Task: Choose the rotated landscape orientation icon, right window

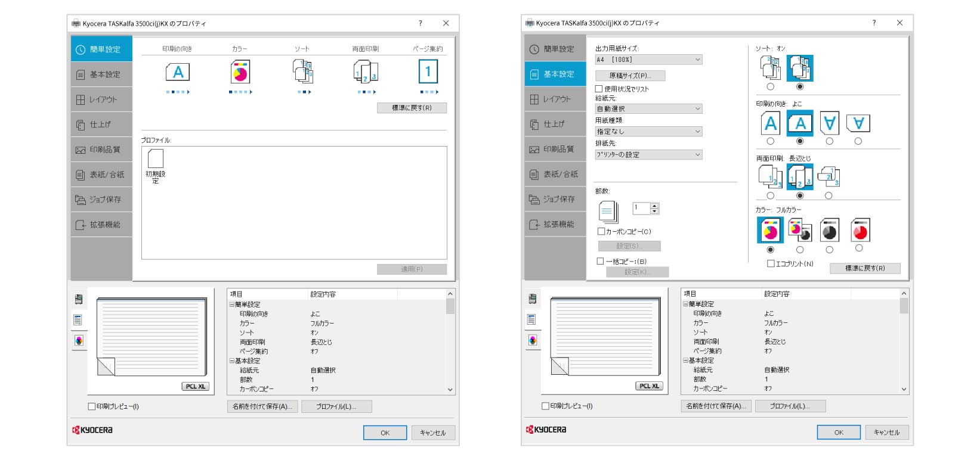Action: (858, 123)
